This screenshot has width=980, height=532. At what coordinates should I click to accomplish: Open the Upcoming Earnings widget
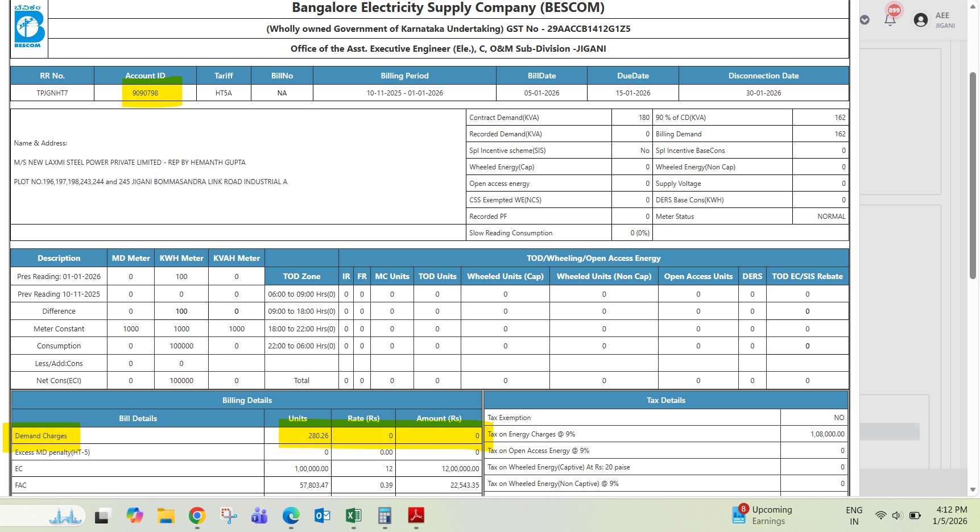pos(763,515)
